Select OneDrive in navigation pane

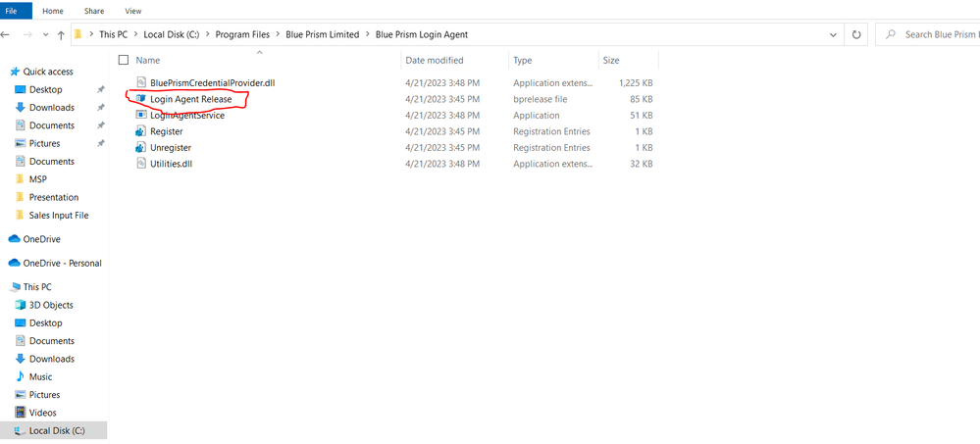coord(42,239)
